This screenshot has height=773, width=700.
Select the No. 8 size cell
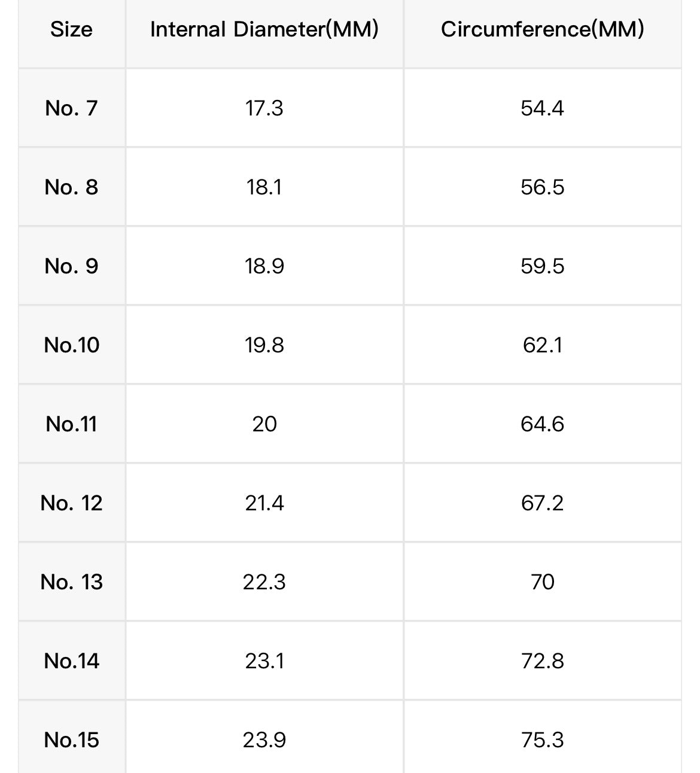pos(71,187)
